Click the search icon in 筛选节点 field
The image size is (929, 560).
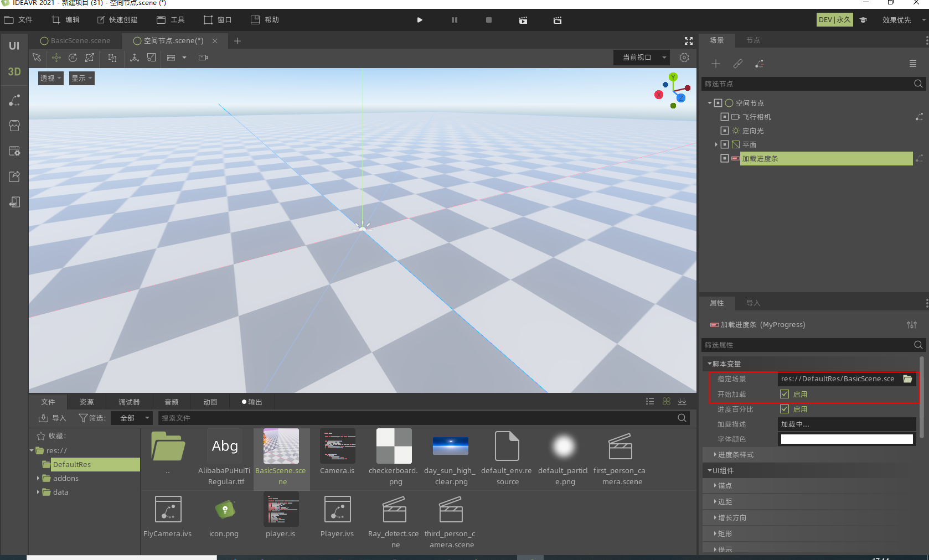click(918, 84)
